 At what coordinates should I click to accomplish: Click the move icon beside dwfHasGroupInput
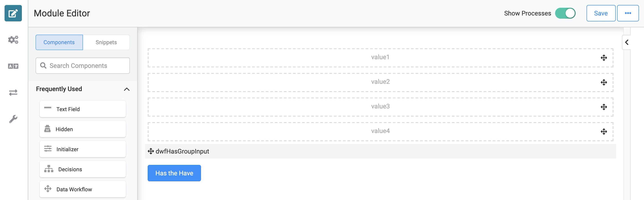coord(150,151)
